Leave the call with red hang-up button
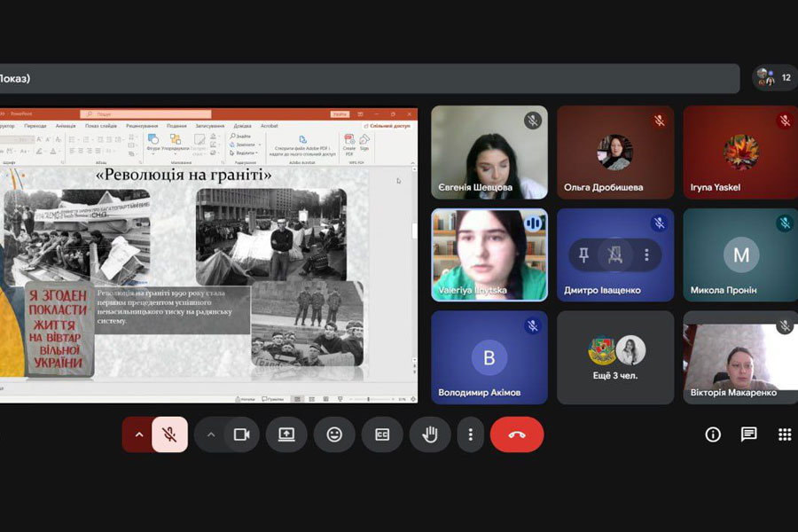The width and height of the screenshot is (798, 532). [517, 434]
